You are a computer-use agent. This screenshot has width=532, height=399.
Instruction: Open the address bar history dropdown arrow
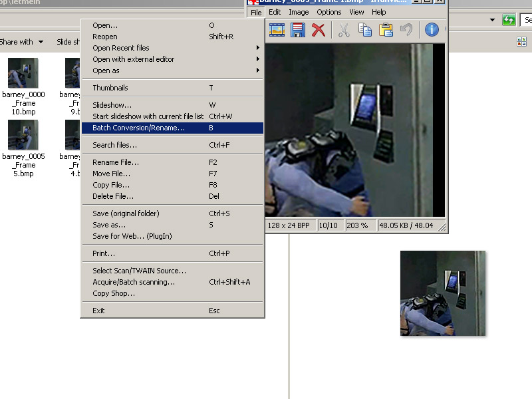(x=492, y=20)
